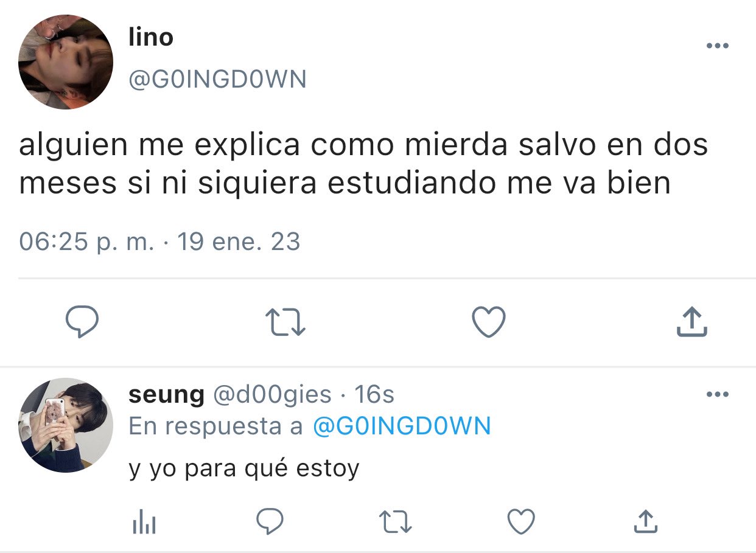
Task: Open seung's profile picture
Action: point(66,425)
